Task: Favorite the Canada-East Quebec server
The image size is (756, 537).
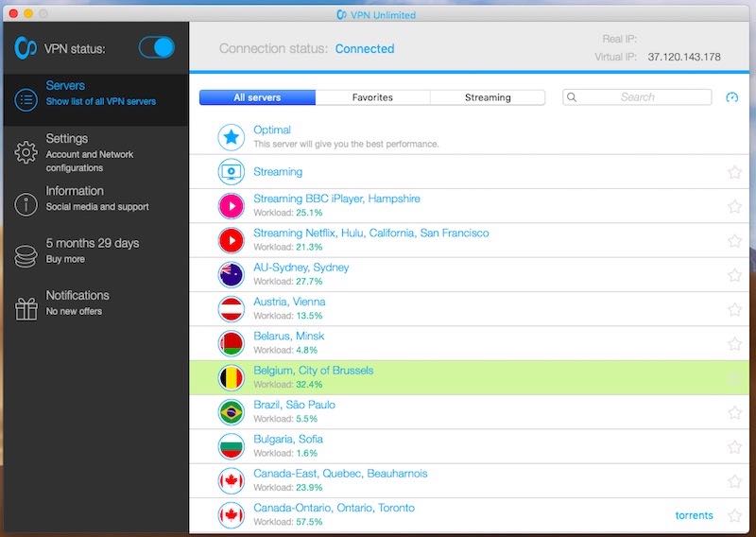Action: click(x=734, y=481)
